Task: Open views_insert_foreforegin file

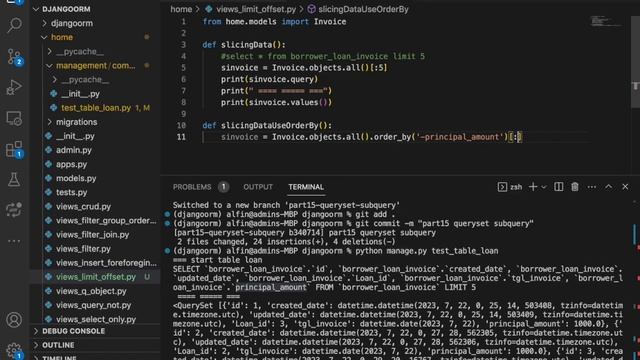Action: click(x=106, y=263)
